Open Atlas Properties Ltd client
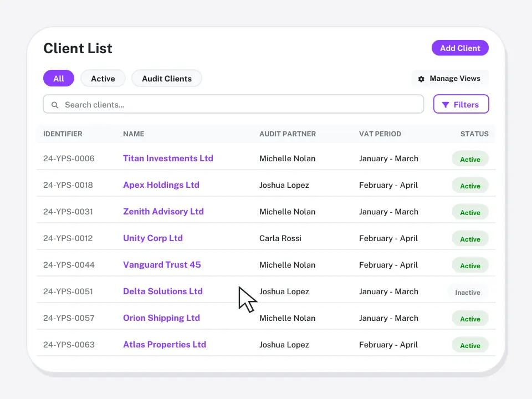This screenshot has width=532, height=399. (x=165, y=344)
